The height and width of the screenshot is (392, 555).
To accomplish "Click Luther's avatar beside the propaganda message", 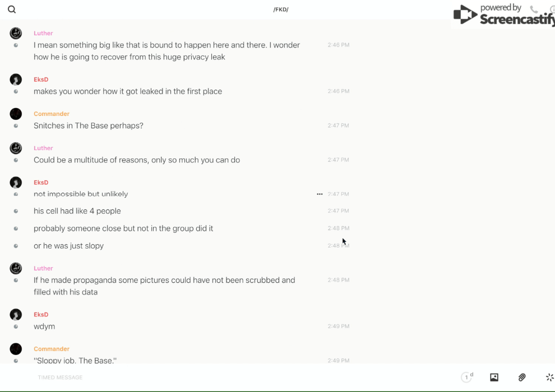I will [x=16, y=268].
